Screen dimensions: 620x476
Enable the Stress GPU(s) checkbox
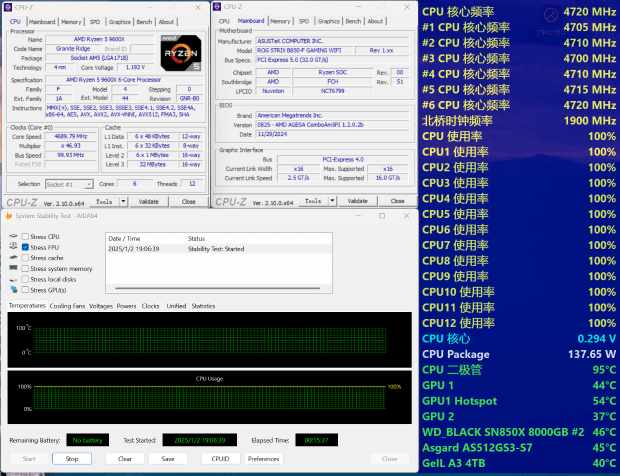pyautogui.click(x=25, y=290)
